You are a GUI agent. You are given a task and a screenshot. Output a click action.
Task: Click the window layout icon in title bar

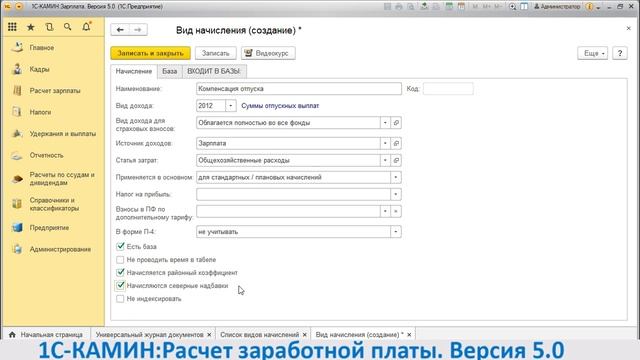[x=524, y=7]
